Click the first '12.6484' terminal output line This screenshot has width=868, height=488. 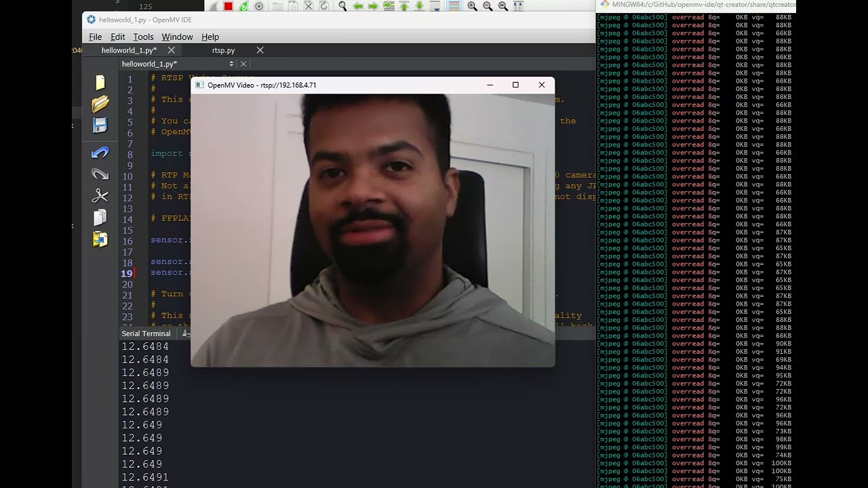pos(145,346)
